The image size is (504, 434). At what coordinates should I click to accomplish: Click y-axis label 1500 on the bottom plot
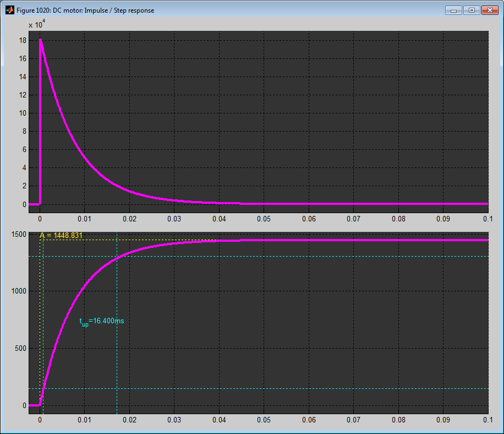click(19, 234)
